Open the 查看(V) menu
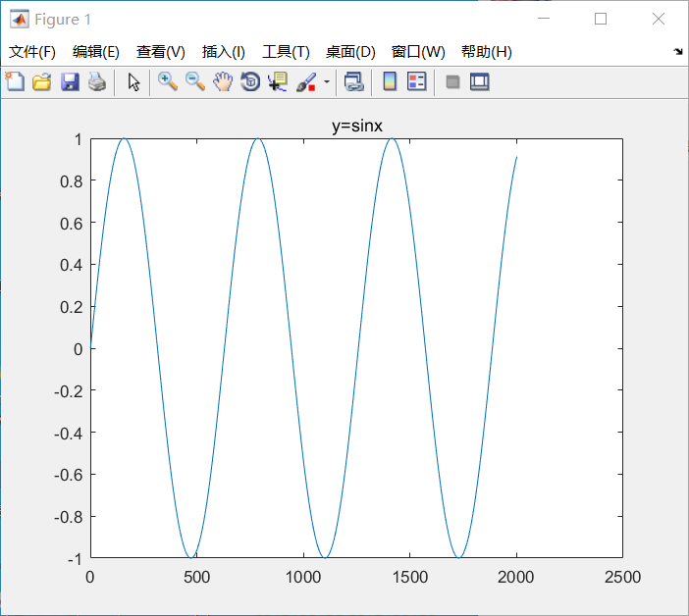This screenshot has width=689, height=616. [x=161, y=52]
